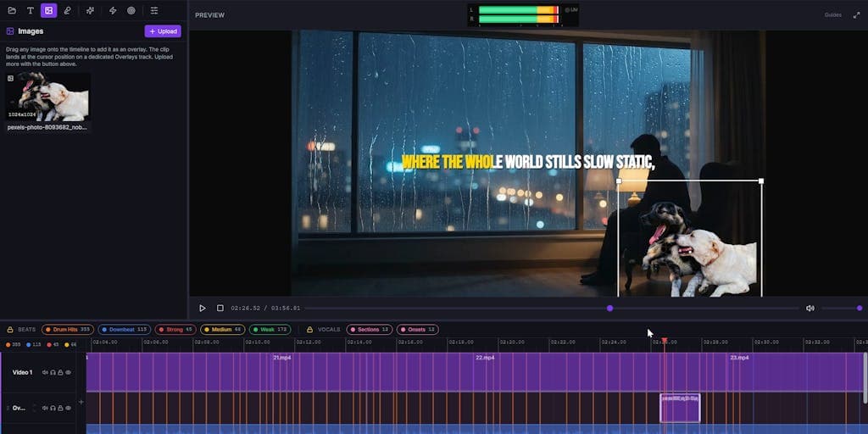Viewport: 868px width, 434px height.
Task: Select the overlay clip on Overlays track
Action: click(680, 408)
